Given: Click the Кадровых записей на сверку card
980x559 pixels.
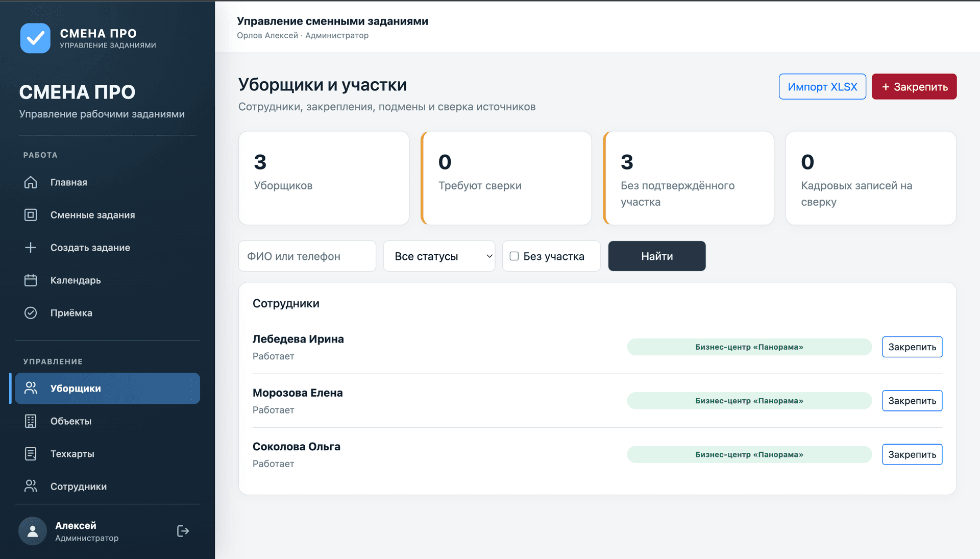Looking at the screenshot, I should pos(871,178).
